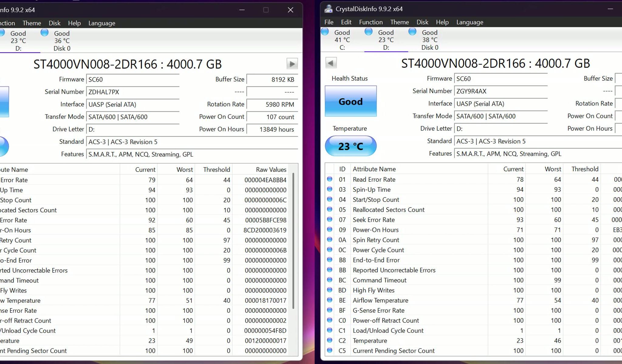Select C: drive status orb in right window
Image resolution: width=622 pixels, height=364 pixels.
point(325,31)
